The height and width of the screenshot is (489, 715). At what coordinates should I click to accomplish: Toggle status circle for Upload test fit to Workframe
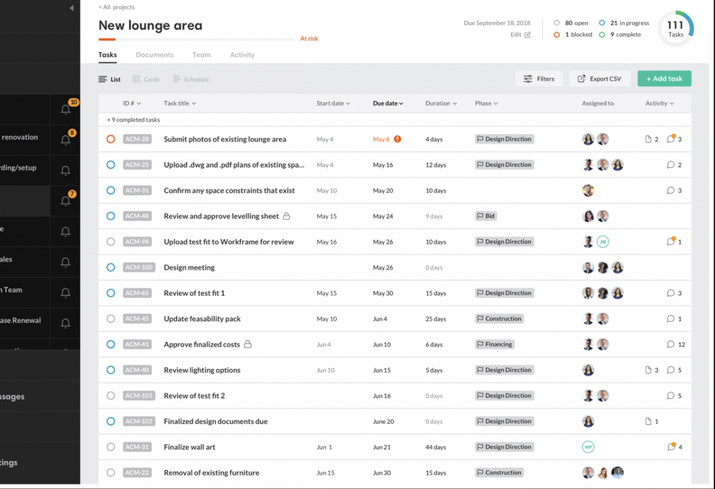click(110, 242)
